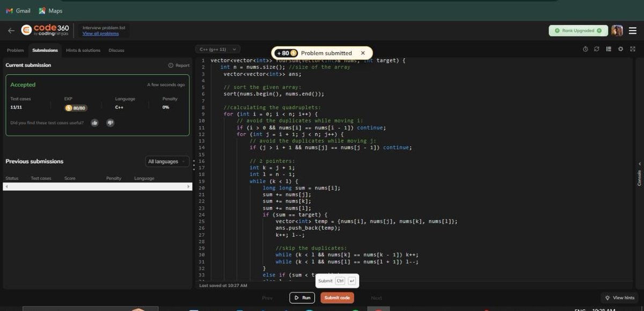Toggle fullscreen editor icon
Image resolution: width=644 pixels, height=311 pixels.
pos(632,49)
